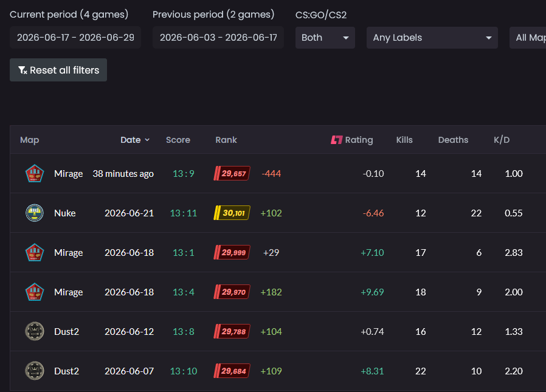Sort by Kills column header
546x392 pixels.
click(404, 140)
